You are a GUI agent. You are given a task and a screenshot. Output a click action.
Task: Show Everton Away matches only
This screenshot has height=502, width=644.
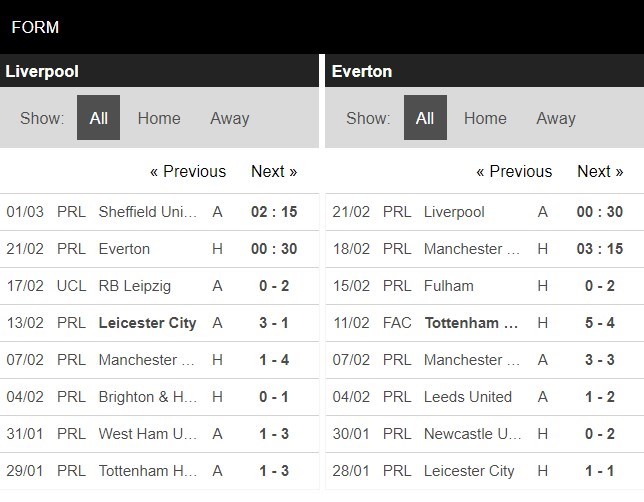pyautogui.click(x=555, y=118)
